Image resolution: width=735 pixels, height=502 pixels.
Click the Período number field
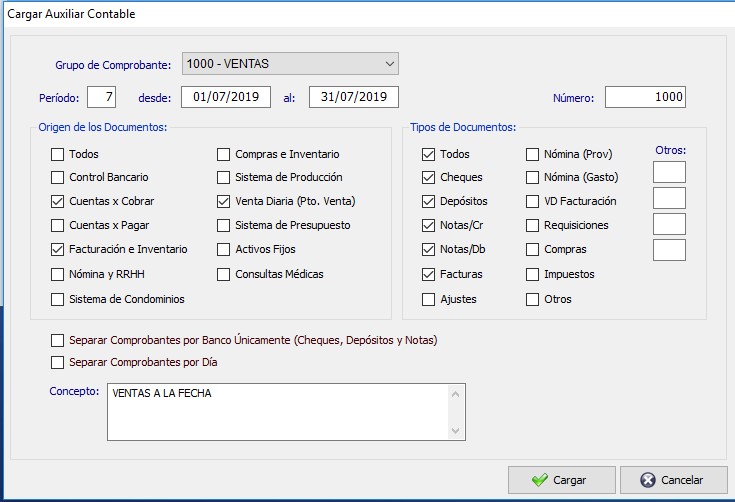pyautogui.click(x=101, y=97)
